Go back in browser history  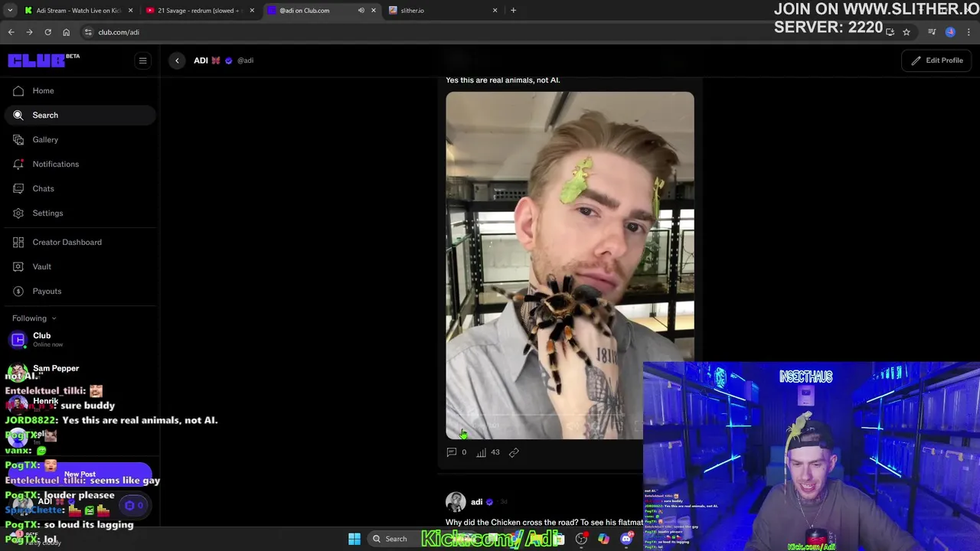click(x=11, y=32)
